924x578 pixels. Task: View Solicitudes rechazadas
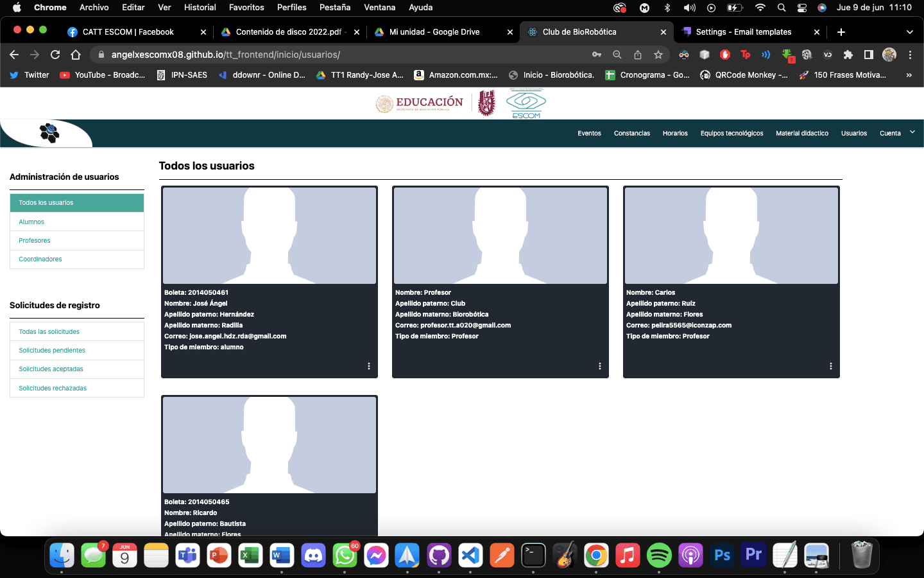click(x=77, y=388)
